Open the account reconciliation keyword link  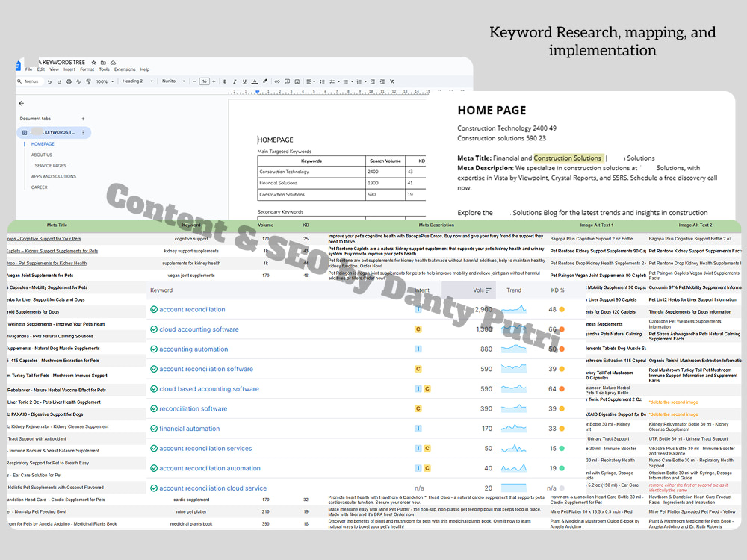point(192,310)
